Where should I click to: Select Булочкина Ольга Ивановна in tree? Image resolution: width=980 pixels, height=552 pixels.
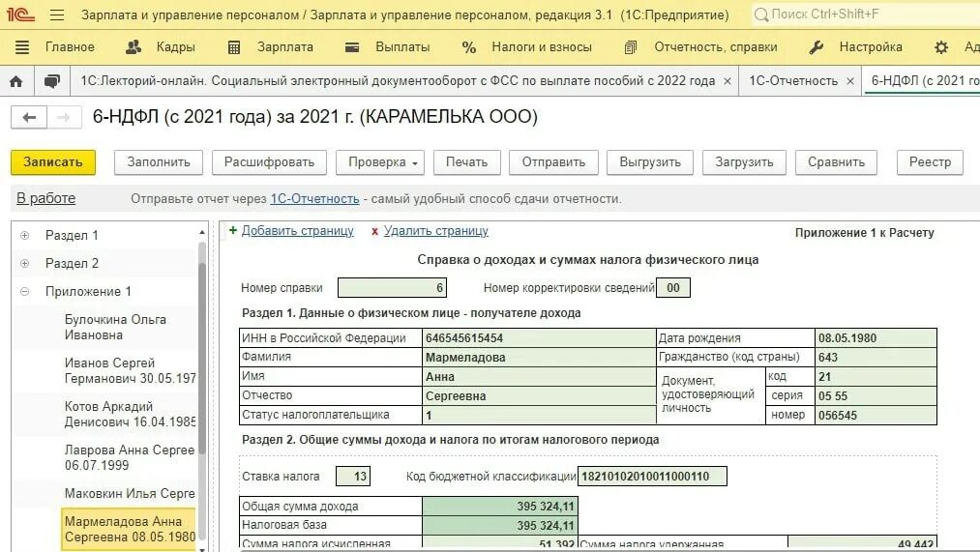(115, 327)
